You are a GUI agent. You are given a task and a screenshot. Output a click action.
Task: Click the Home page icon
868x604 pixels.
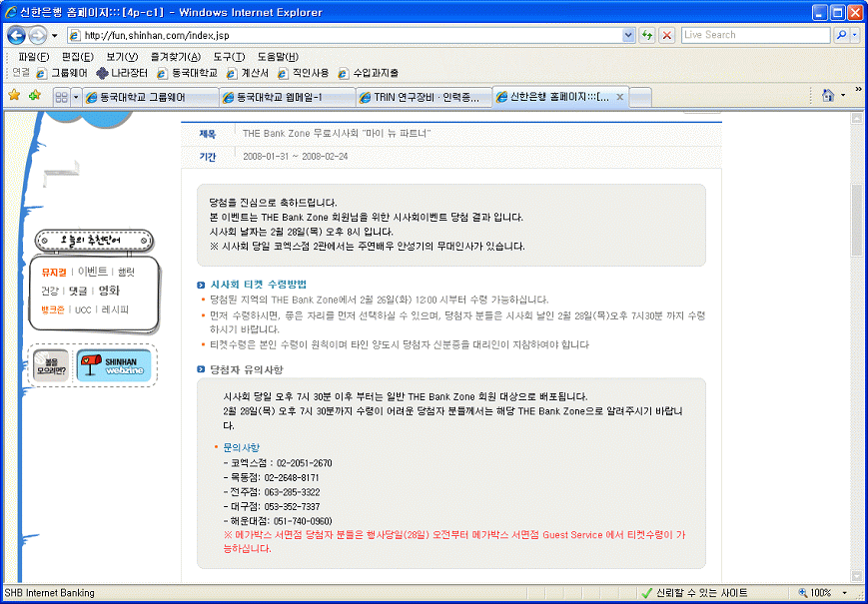coord(828,96)
